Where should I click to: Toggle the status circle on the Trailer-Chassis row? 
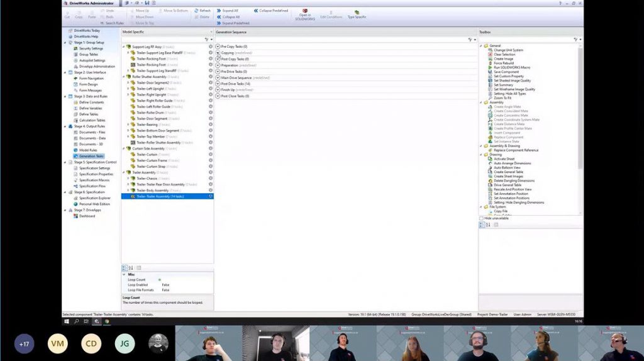[211, 178]
